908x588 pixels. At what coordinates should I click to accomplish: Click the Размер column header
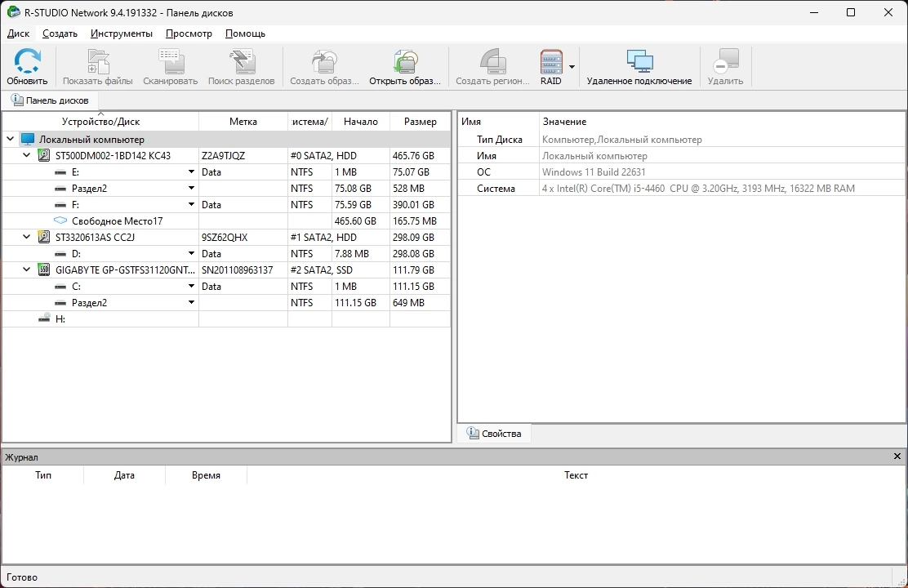coord(421,122)
